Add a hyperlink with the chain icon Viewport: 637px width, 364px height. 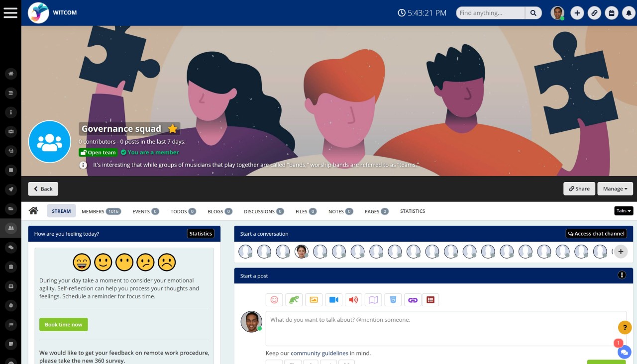pyautogui.click(x=413, y=299)
